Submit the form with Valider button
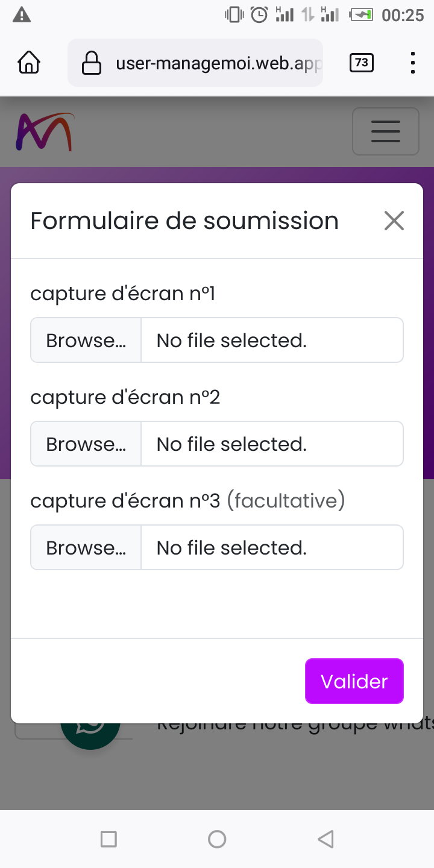This screenshot has height=868, width=434. [x=354, y=681]
